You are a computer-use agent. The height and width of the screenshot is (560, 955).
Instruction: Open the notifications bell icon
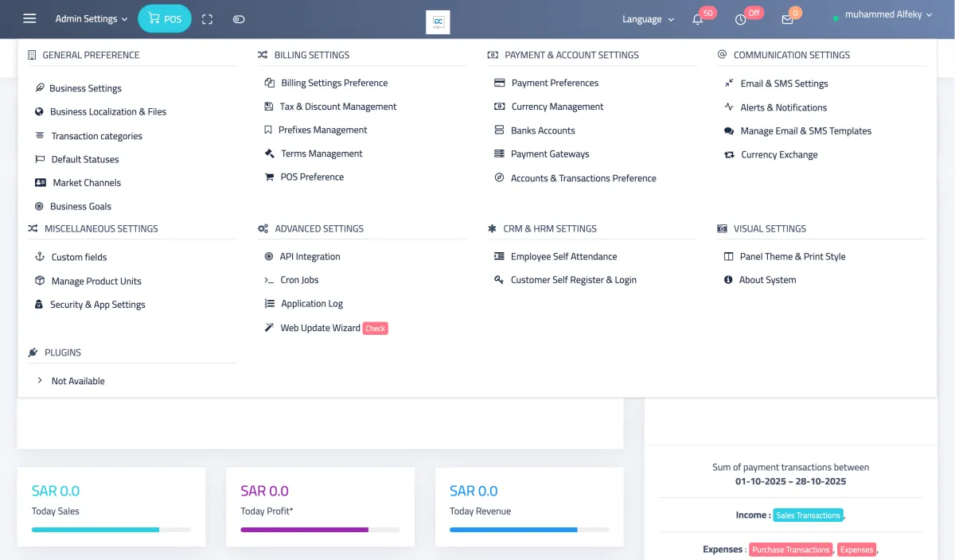coord(697,20)
